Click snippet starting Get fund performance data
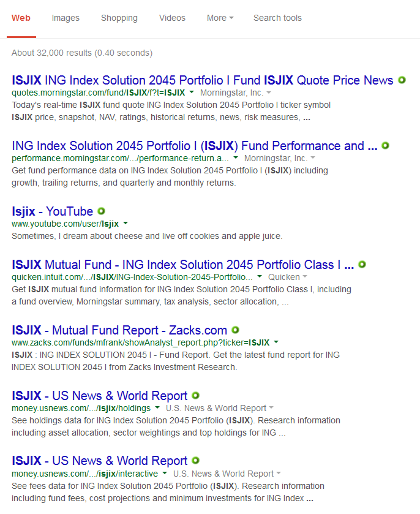 (x=170, y=176)
